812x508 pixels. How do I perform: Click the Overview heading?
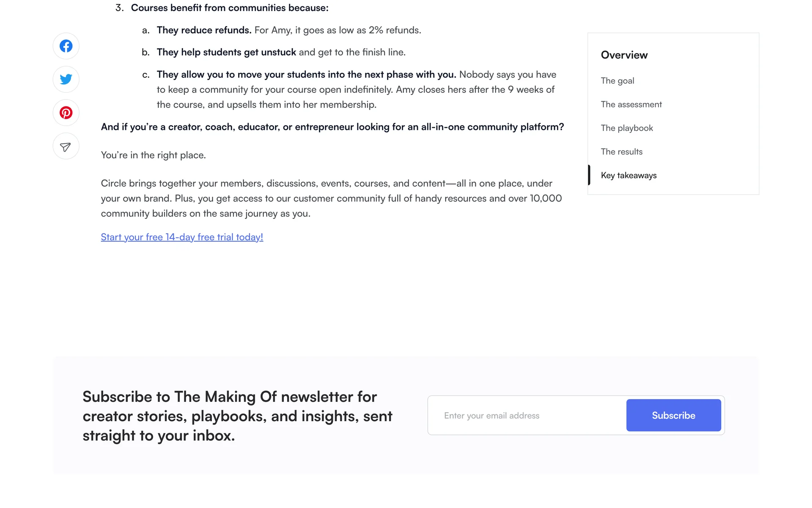point(624,55)
